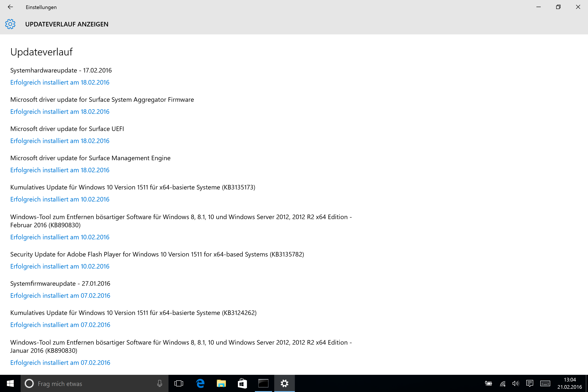Open install status link for Surface System Aggregator Firmware

[x=60, y=112]
